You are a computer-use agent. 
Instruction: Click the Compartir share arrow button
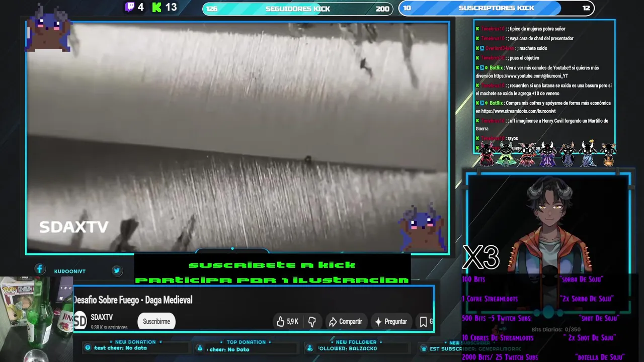click(345, 321)
